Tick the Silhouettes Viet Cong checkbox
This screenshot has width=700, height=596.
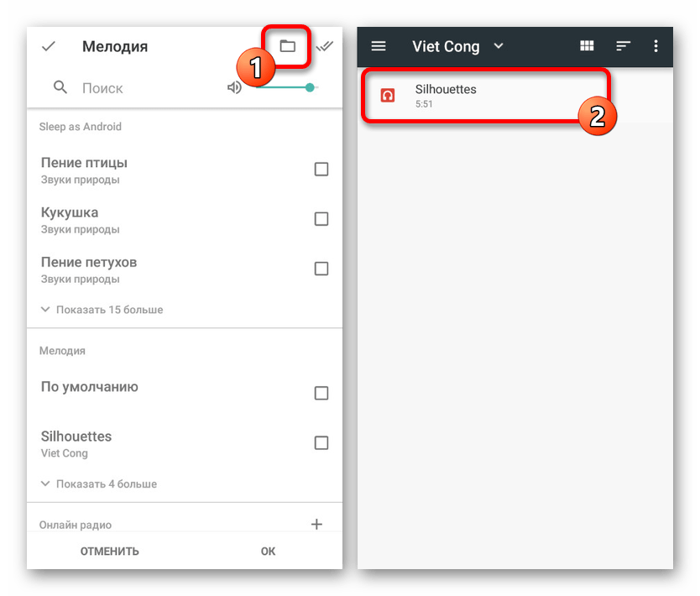coord(321,443)
